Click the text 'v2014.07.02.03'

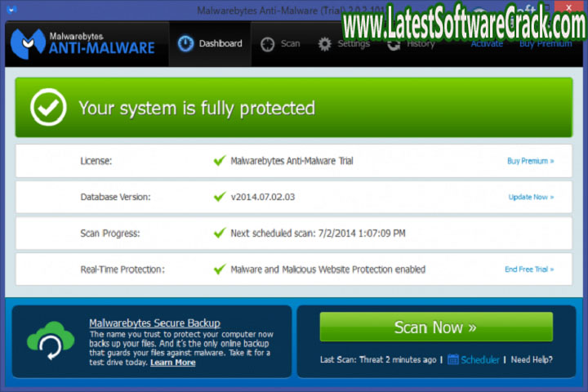(x=263, y=197)
